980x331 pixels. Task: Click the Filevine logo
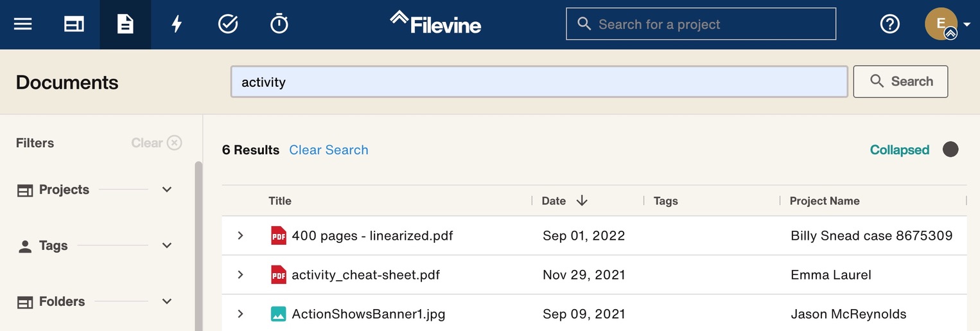pos(436,23)
